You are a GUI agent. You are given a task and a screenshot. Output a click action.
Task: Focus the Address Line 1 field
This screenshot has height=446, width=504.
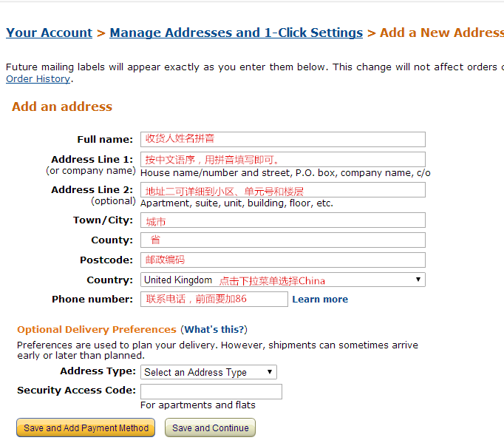[282, 159]
